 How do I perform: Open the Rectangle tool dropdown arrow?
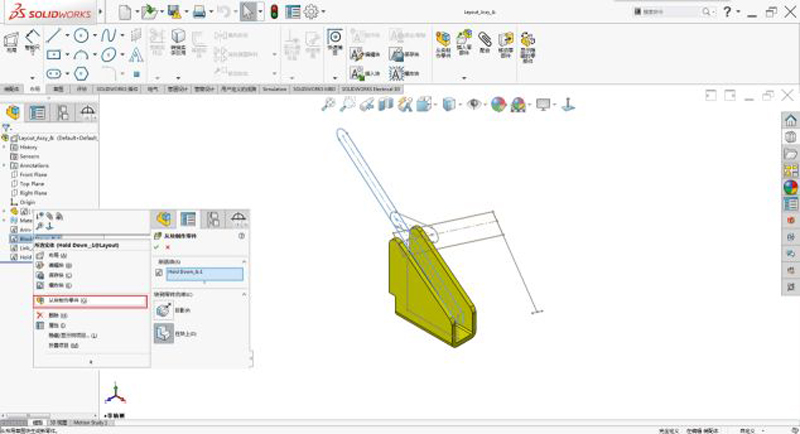pos(67,55)
